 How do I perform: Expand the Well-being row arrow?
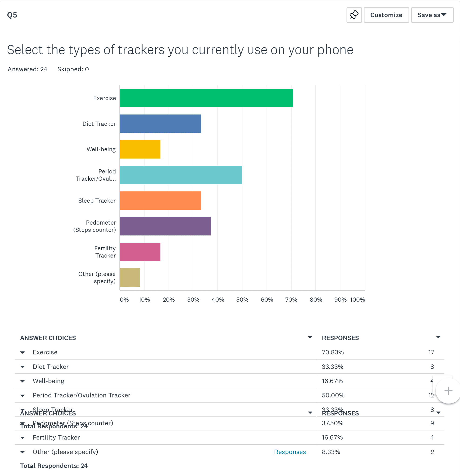23,381
